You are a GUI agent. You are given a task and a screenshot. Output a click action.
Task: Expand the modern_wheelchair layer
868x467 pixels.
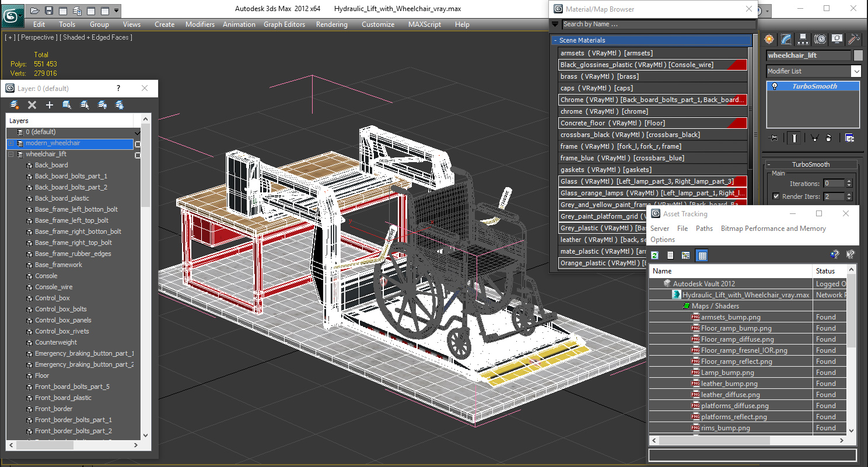(10, 143)
